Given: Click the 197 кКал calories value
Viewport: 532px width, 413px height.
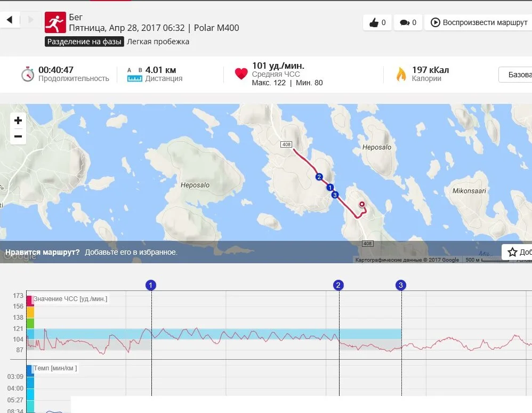Looking at the screenshot, I should [x=430, y=70].
